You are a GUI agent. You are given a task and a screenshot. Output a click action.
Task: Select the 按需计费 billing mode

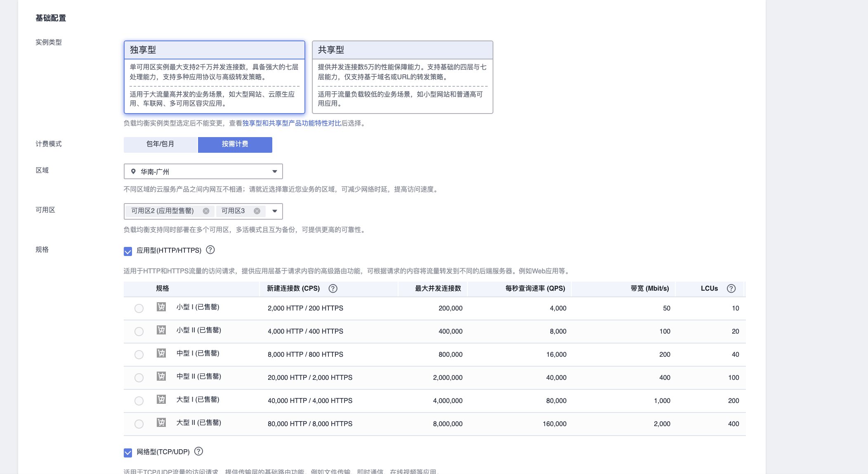(235, 145)
